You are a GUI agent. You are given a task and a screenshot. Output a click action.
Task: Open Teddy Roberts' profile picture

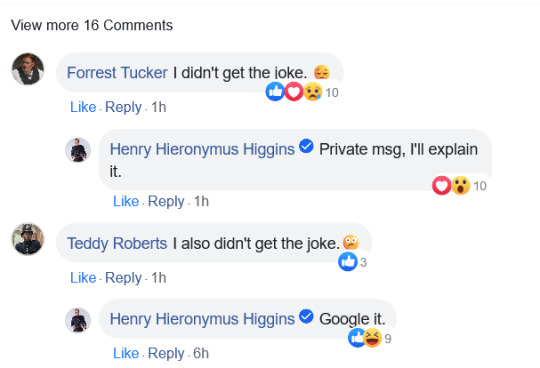pyautogui.click(x=28, y=239)
